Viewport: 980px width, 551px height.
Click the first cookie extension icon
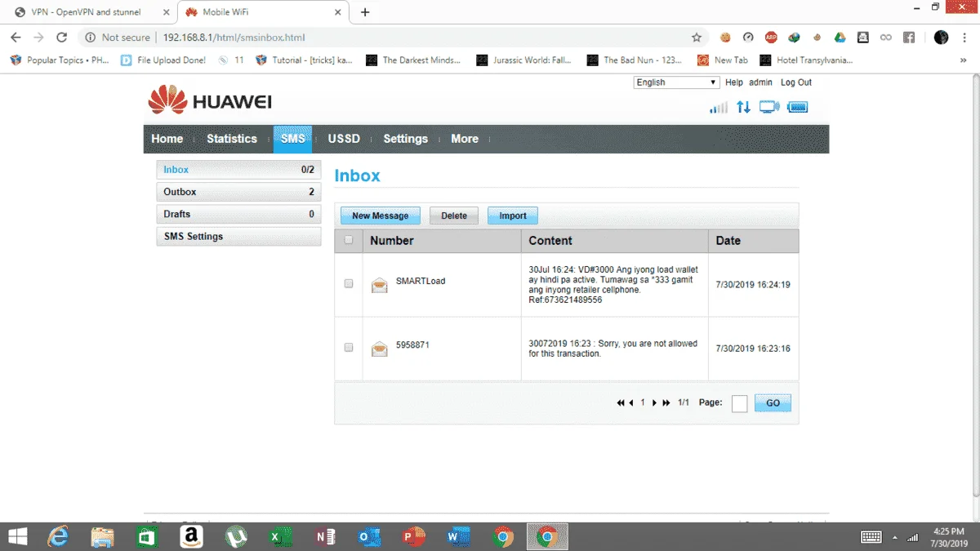(725, 37)
